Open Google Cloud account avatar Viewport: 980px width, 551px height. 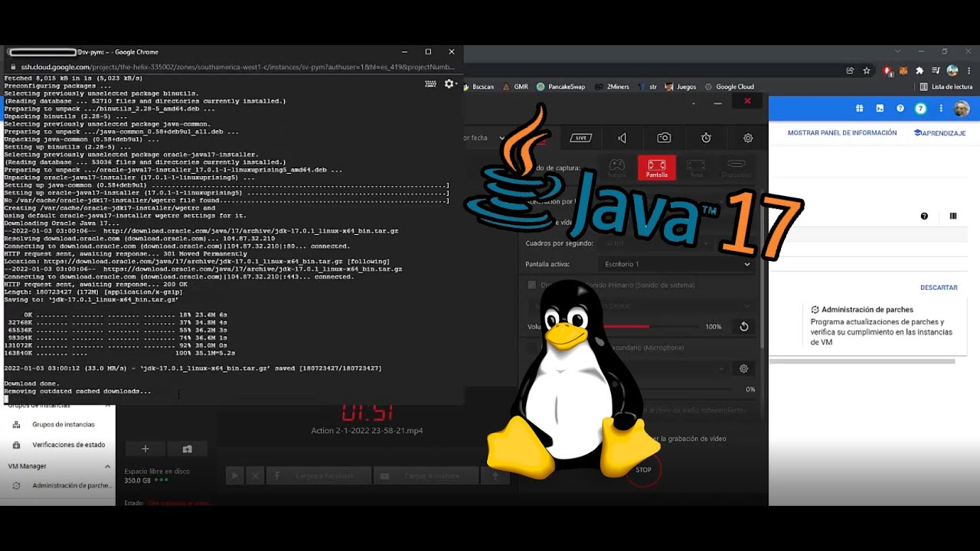coord(962,109)
